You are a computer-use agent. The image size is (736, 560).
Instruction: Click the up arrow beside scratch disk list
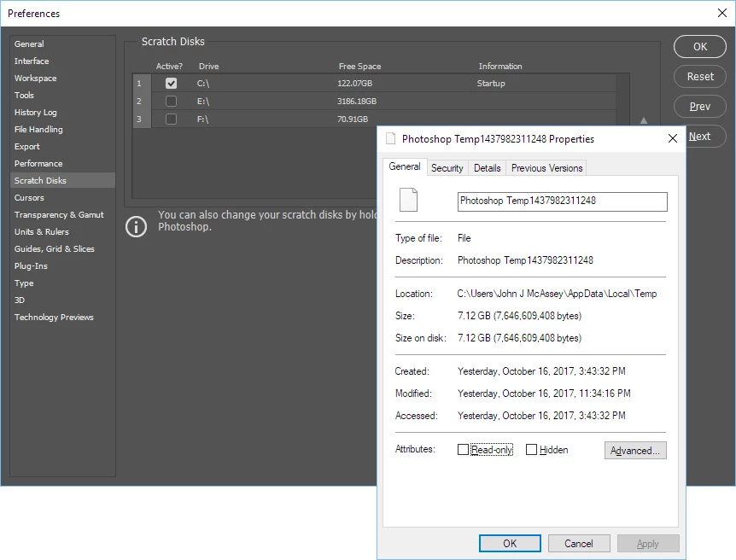point(644,120)
